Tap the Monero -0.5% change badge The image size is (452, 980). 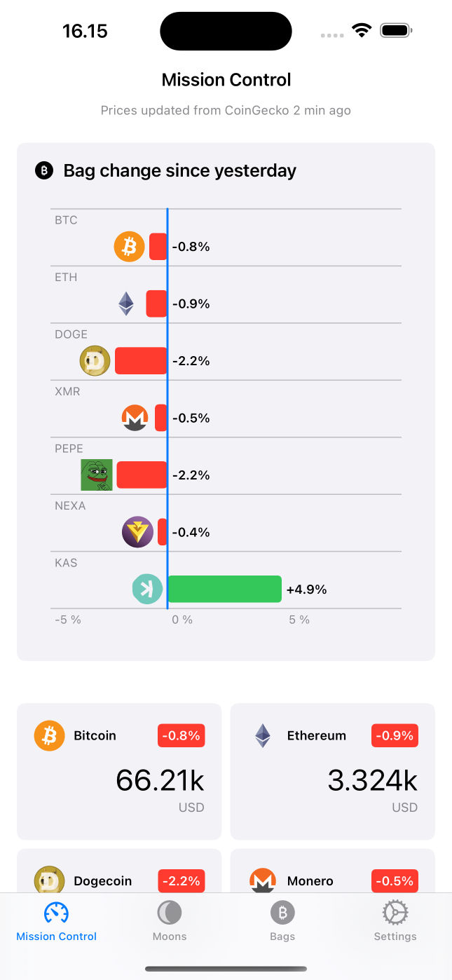point(395,881)
